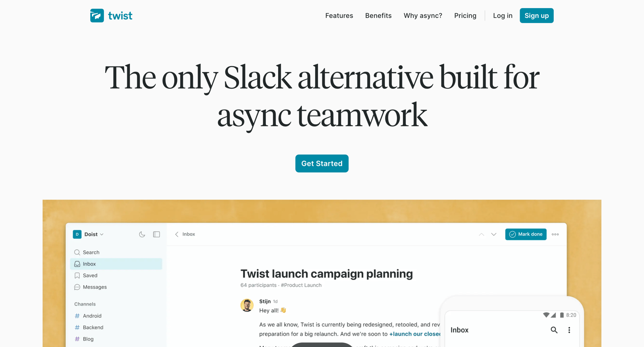Click the Twist launch campaign planning title

pyautogui.click(x=327, y=274)
